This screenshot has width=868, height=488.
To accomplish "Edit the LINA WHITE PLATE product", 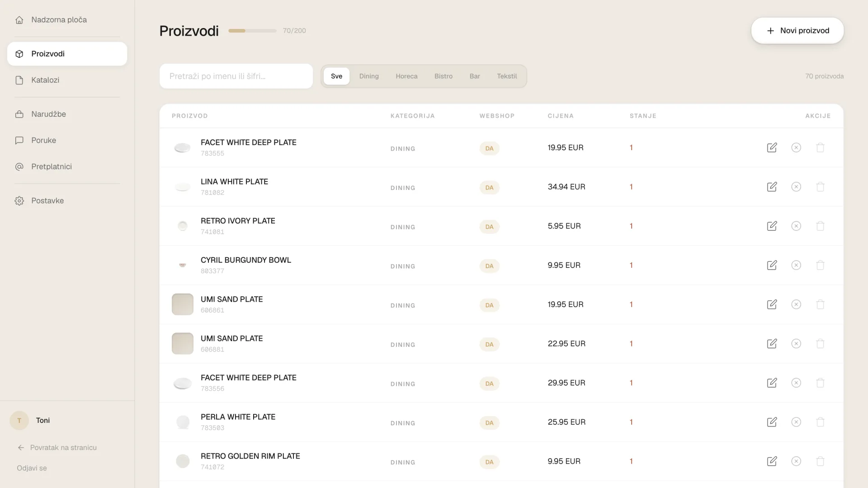I will pyautogui.click(x=772, y=187).
